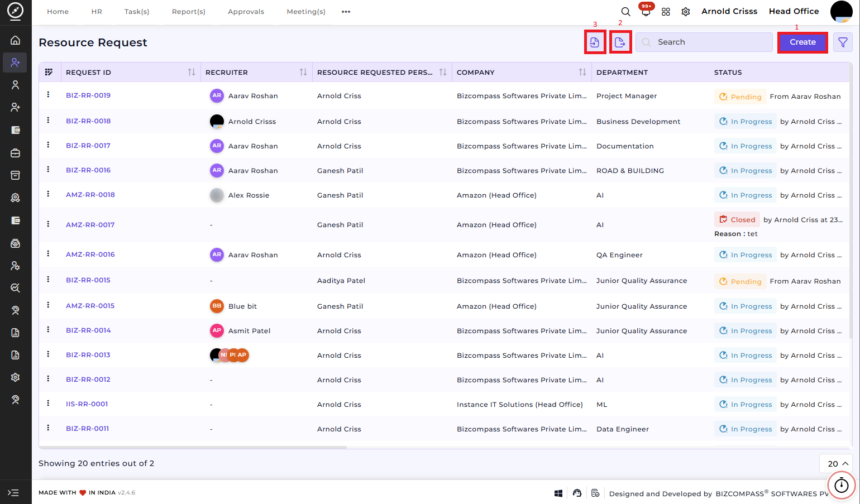Sort by Recruiter column arrows
The image size is (860, 504).
(x=303, y=72)
